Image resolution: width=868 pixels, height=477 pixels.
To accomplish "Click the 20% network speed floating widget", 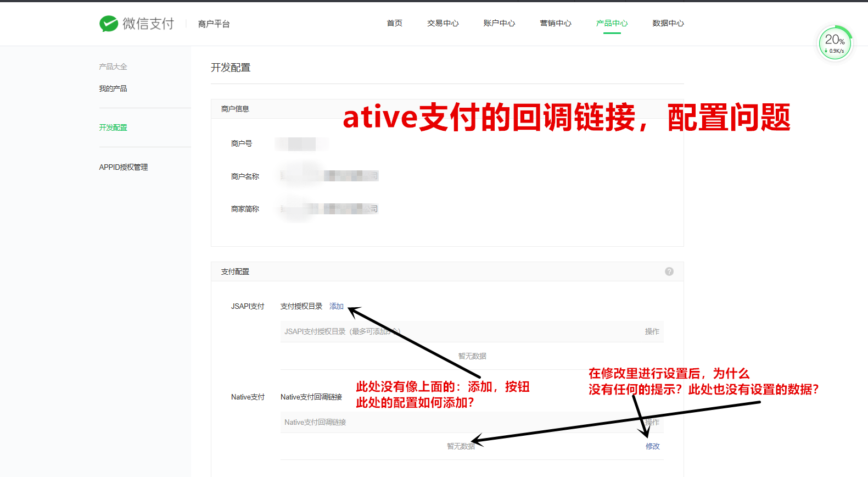I will [835, 43].
